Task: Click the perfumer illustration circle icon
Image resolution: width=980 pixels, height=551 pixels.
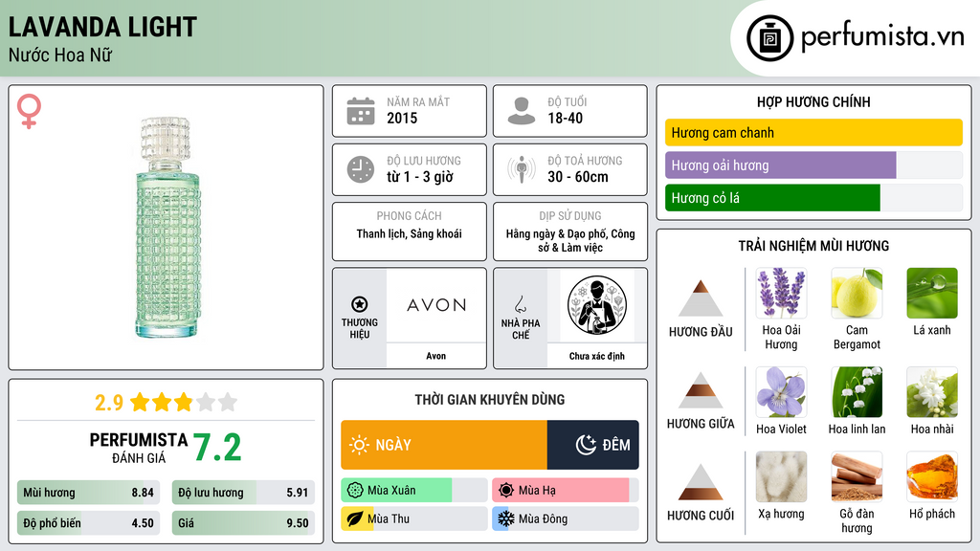Action: (597, 305)
